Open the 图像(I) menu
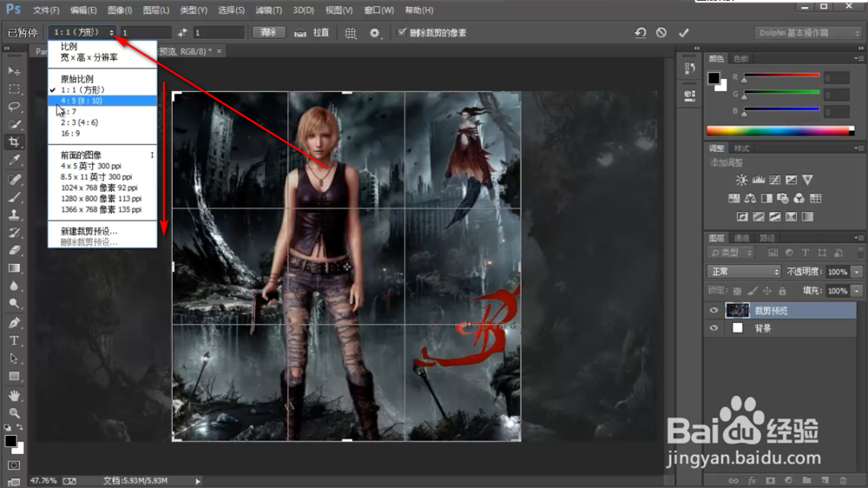Viewport: 868px width, 488px height. click(x=120, y=10)
